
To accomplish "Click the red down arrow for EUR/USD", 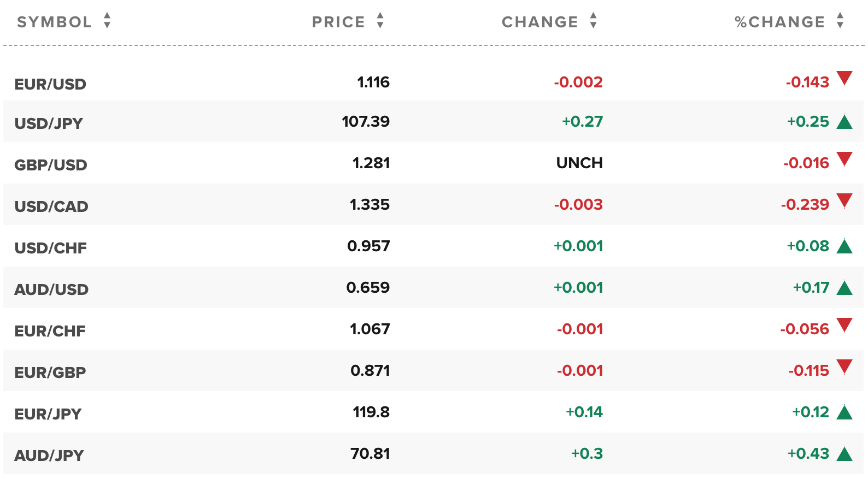I will coord(844,78).
